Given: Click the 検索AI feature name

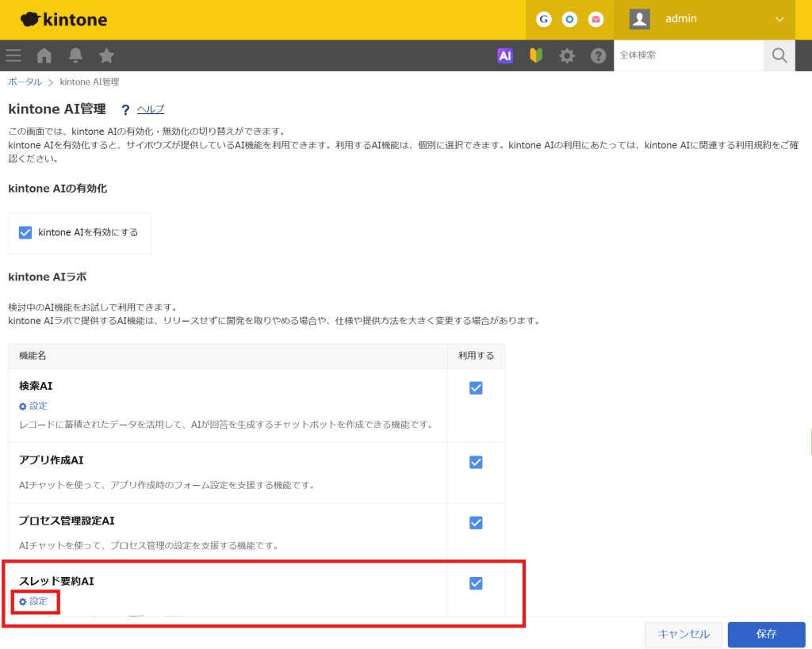Looking at the screenshot, I should click(36, 386).
